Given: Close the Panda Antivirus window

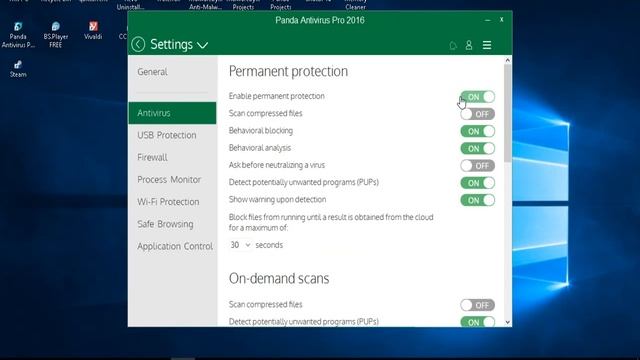Looking at the screenshot, I should click(x=502, y=20).
